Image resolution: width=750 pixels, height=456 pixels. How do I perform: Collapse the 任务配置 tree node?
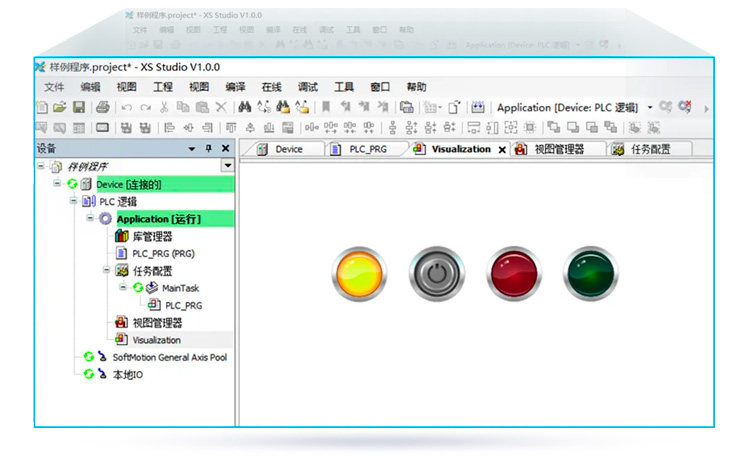point(107,270)
